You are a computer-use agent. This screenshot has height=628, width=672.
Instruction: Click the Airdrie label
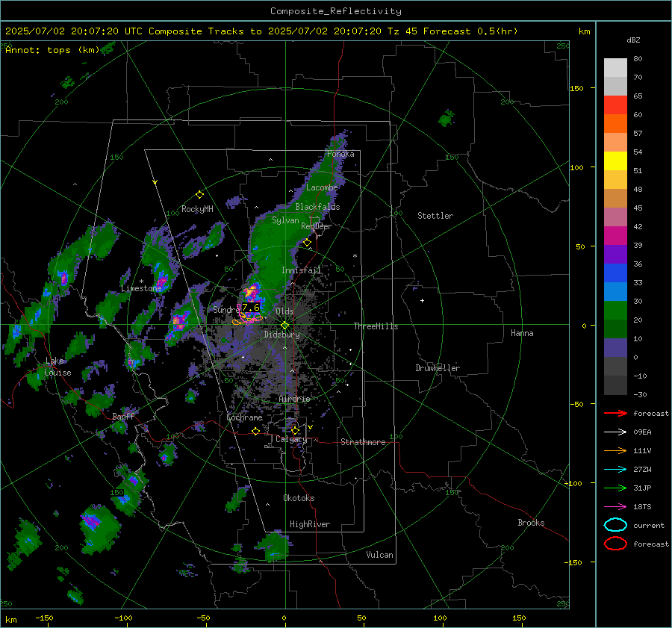[x=294, y=399]
